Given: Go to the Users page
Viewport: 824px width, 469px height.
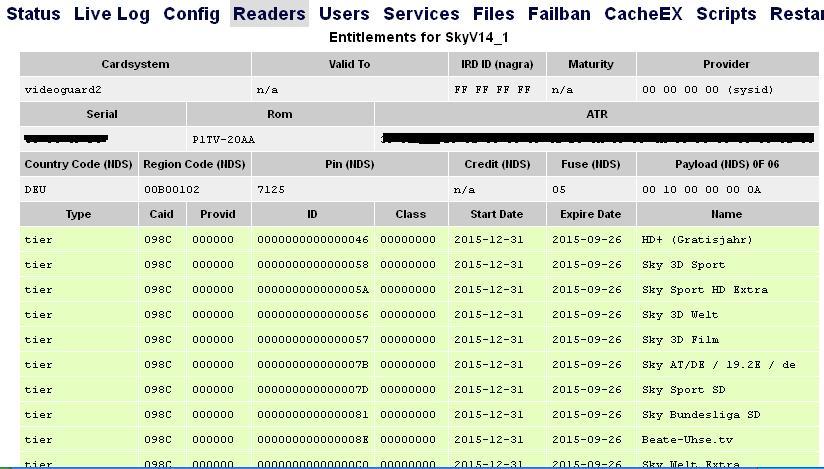Looking at the screenshot, I should pos(344,14).
